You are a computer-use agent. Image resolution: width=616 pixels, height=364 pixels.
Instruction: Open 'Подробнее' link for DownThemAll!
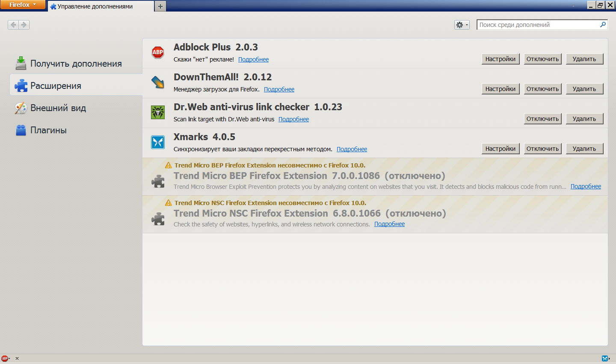279,89
